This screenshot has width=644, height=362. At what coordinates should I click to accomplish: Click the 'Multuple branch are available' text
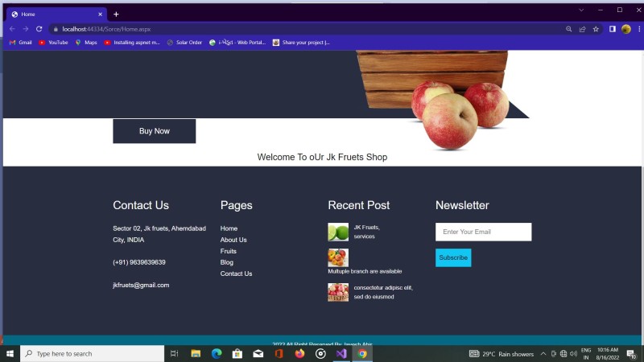point(365,271)
